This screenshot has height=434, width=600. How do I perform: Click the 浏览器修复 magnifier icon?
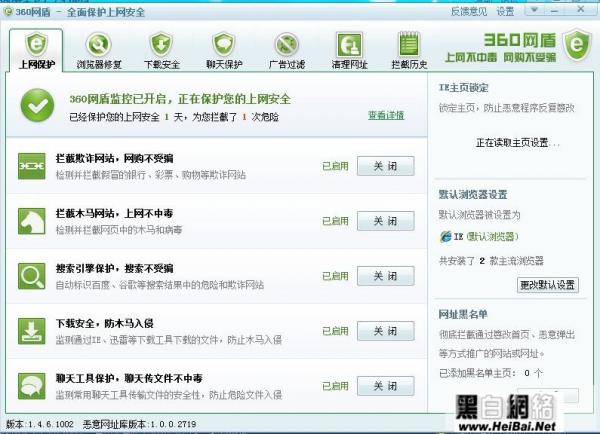click(98, 45)
